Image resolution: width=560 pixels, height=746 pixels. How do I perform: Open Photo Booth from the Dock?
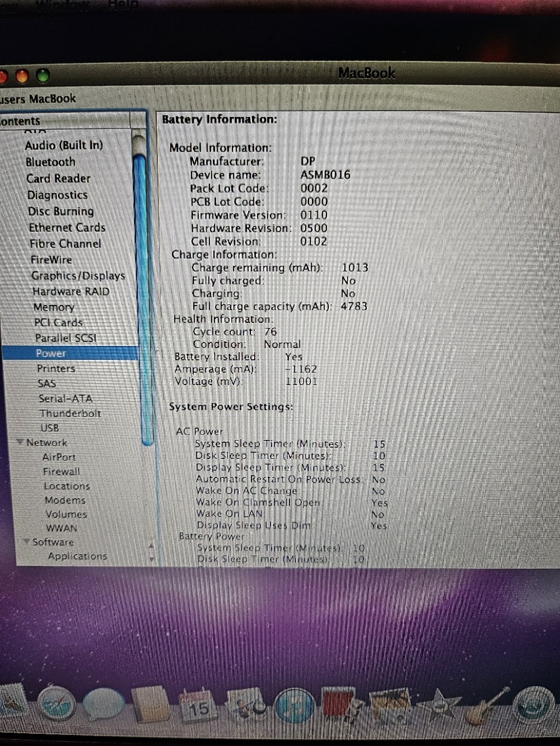tap(341, 706)
